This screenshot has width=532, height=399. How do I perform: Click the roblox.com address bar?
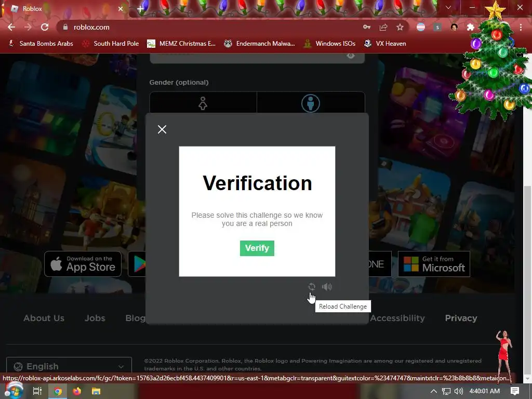tap(210, 27)
